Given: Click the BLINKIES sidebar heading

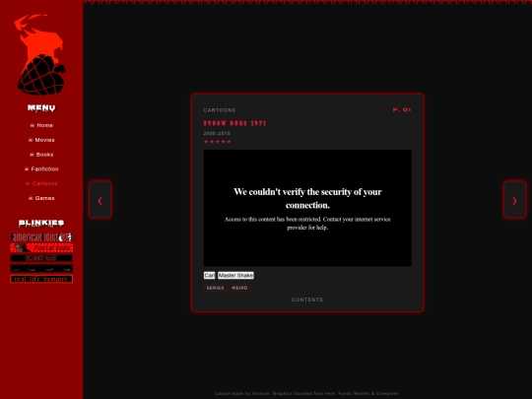Looking at the screenshot, I should point(41,223).
